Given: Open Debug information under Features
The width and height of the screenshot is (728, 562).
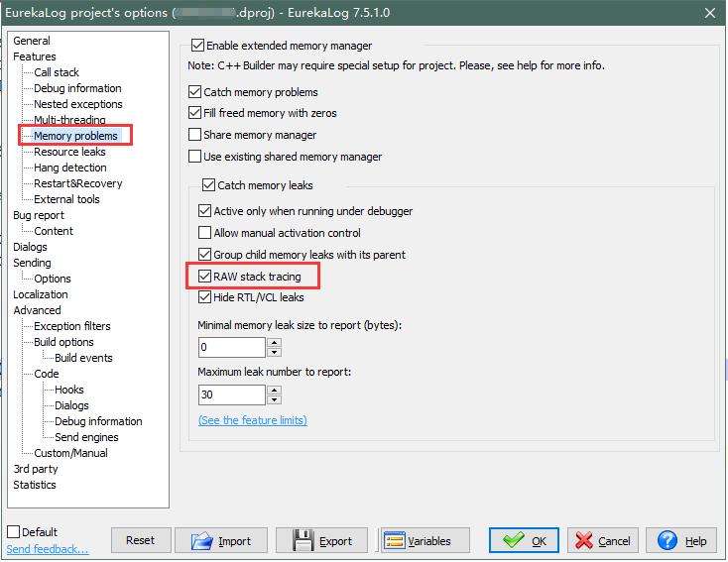Looking at the screenshot, I should 77,88.
